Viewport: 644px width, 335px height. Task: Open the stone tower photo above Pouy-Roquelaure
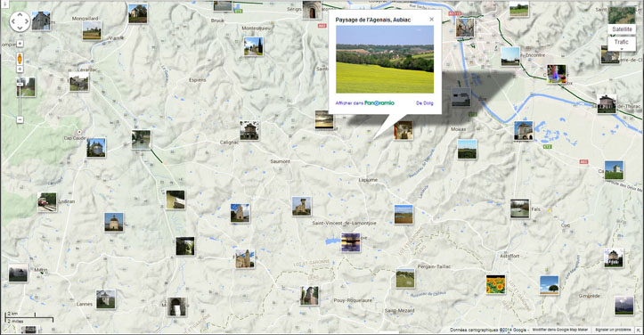coord(309,296)
